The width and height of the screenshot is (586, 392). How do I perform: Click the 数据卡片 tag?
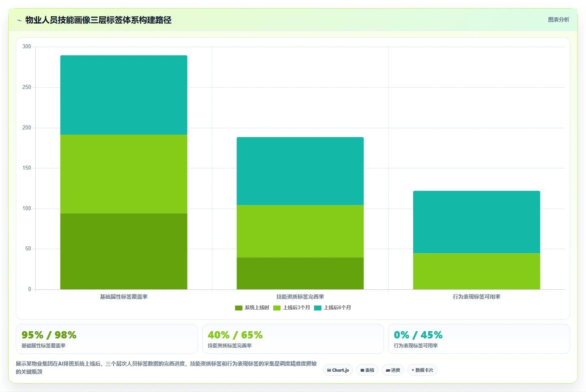(x=422, y=370)
